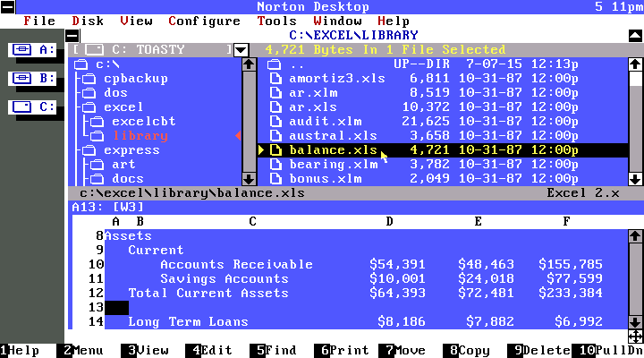This screenshot has height=358, width=644.
Task: Open the drive window control menu box
Action: pyautogui.click(x=72, y=36)
